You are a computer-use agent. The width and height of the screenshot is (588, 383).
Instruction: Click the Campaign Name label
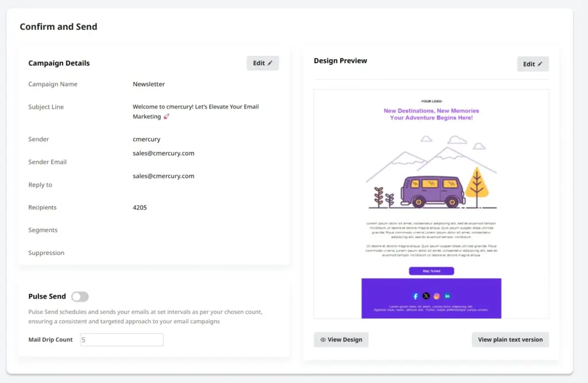(x=53, y=84)
